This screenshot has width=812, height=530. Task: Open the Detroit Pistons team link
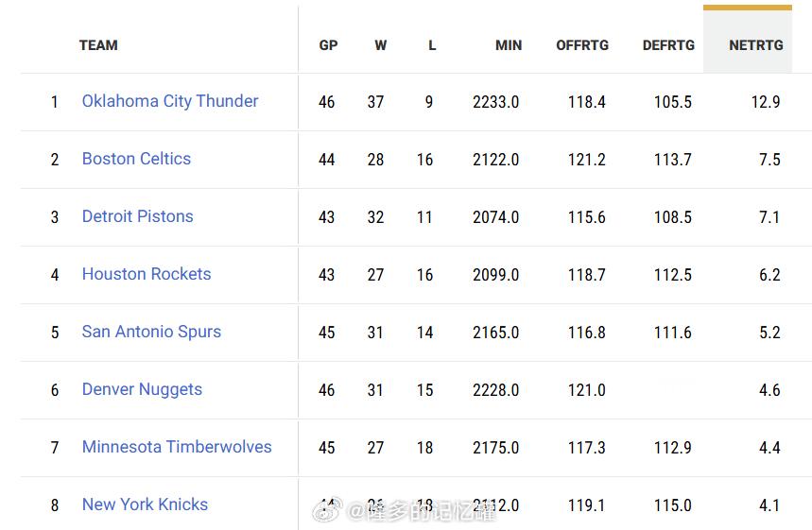137,216
